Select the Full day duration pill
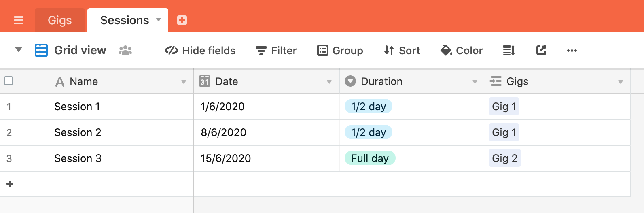 click(370, 158)
